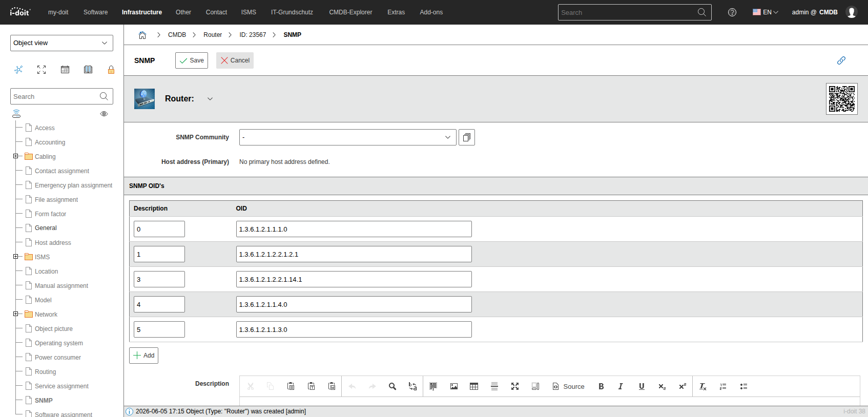Open the my-doit menu
Viewport: 868px width, 417px height.
click(x=58, y=12)
